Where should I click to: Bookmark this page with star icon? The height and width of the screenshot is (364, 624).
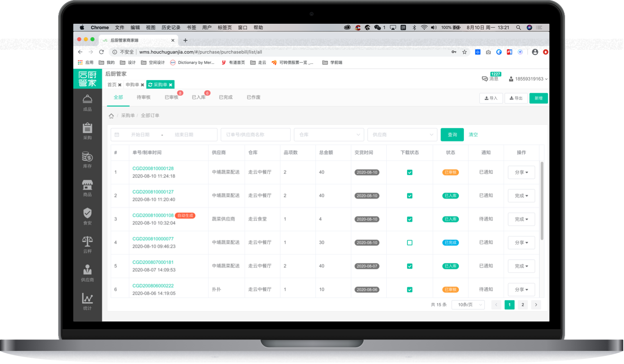click(x=464, y=52)
